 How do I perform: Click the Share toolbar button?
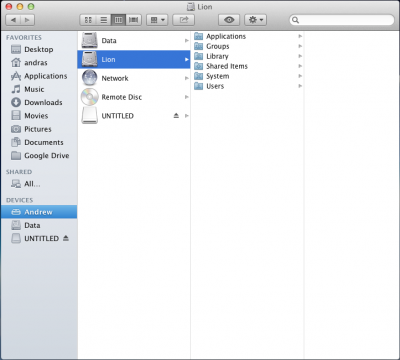click(x=184, y=20)
